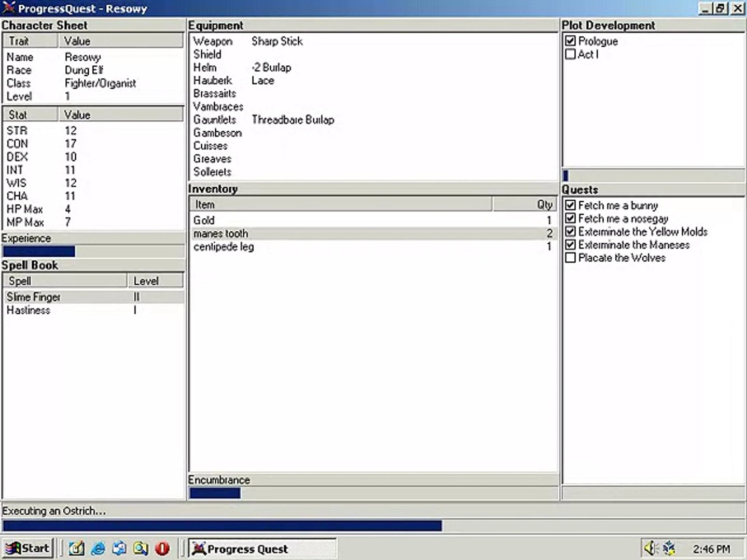Click the first quick launch desktop icon
Image resolution: width=747 pixels, height=560 pixels.
pyautogui.click(x=76, y=548)
